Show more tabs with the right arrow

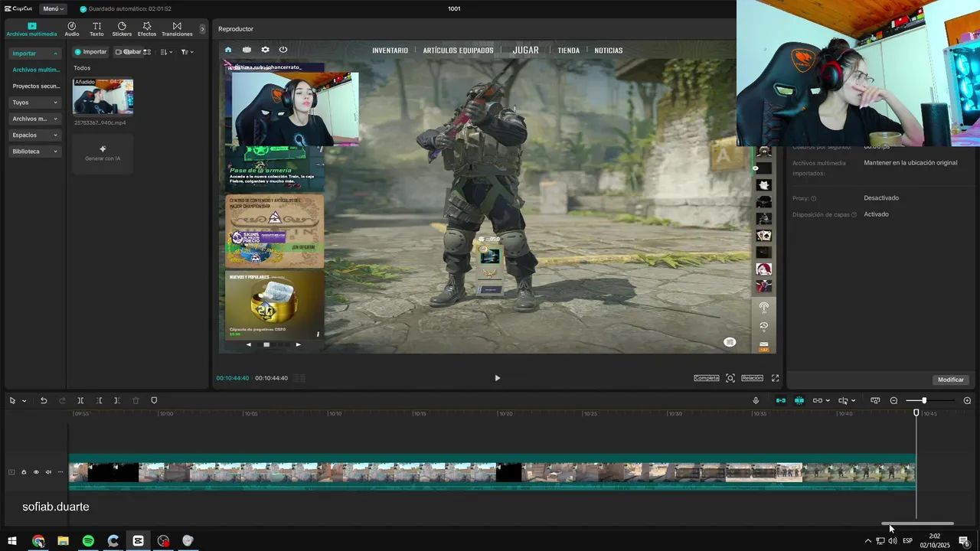tap(203, 29)
